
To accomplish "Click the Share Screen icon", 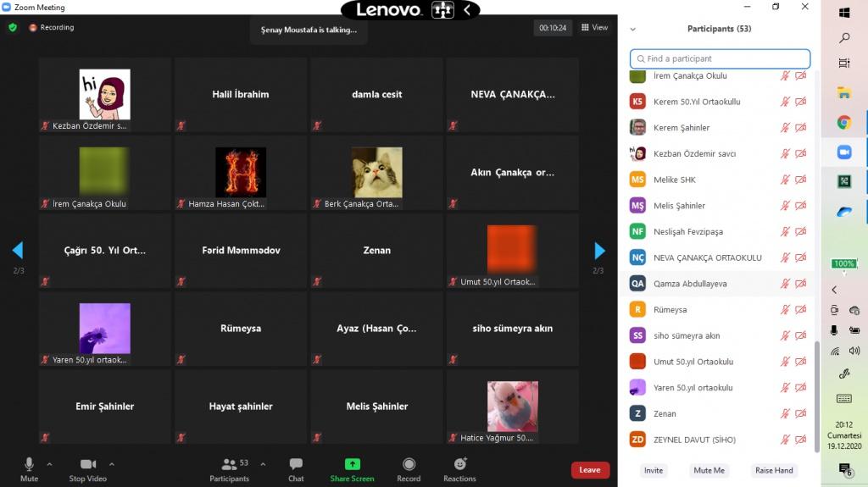I will click(352, 465).
